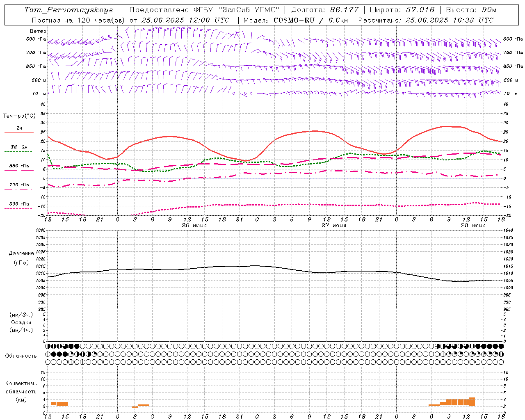Click the 850 гПа label in temperature legend
The image size is (525, 420).
coord(19,166)
